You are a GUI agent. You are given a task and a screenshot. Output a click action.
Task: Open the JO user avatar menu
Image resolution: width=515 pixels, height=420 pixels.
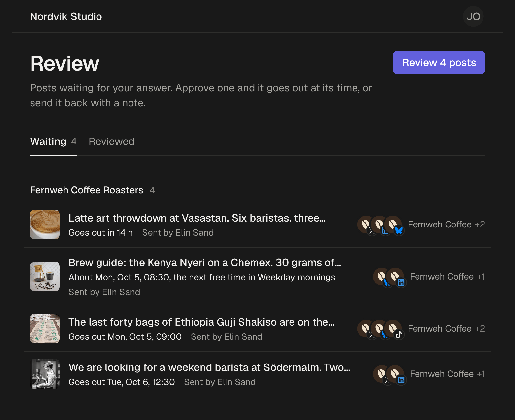click(473, 16)
